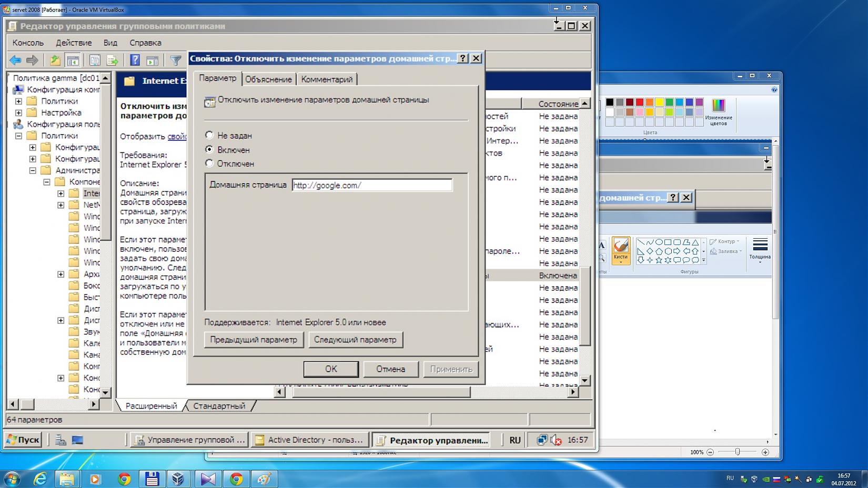Pick the yellow color swatch in Paint
This screenshot has width=868, height=488.
[x=659, y=102]
